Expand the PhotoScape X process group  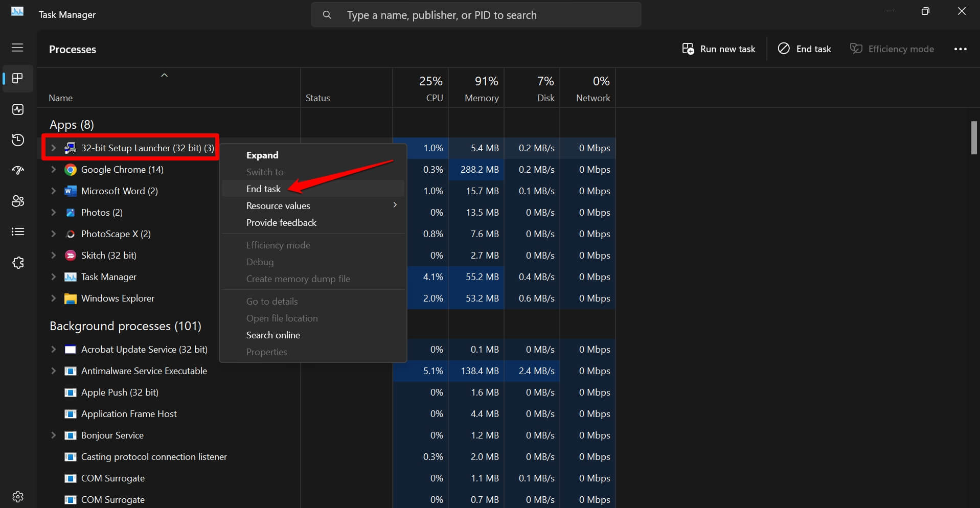[x=53, y=234]
